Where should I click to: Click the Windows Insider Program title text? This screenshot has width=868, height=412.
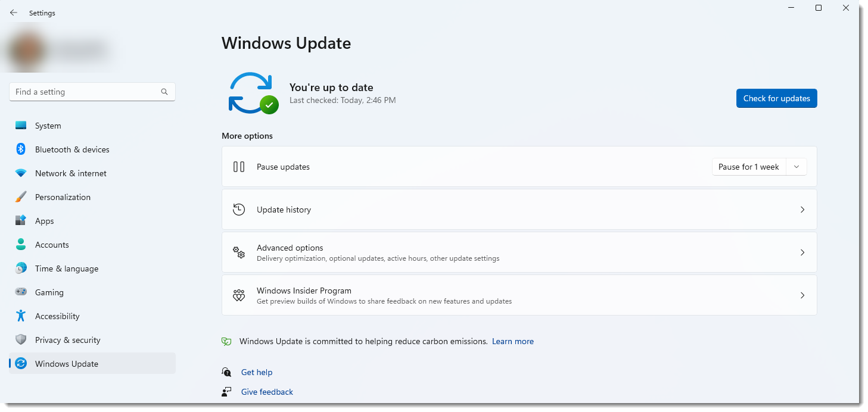click(x=304, y=291)
